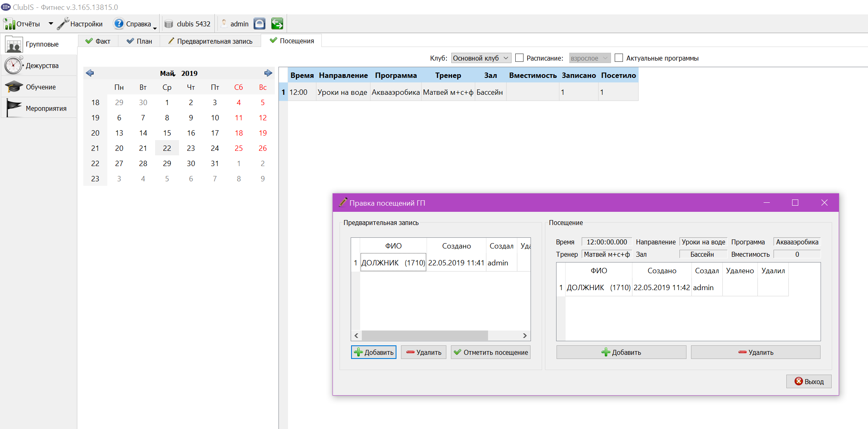Viewport: 868px width, 429px height.
Task: Go to the previous month in the calendar
Action: (x=90, y=73)
